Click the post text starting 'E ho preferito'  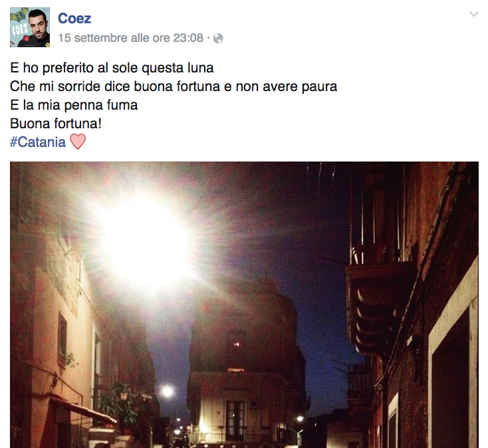(174, 96)
